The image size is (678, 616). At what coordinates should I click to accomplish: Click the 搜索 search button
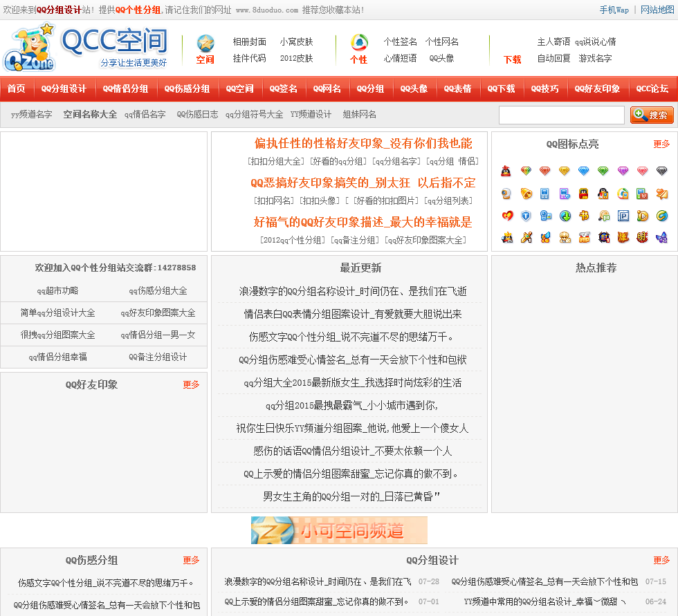[x=652, y=115]
